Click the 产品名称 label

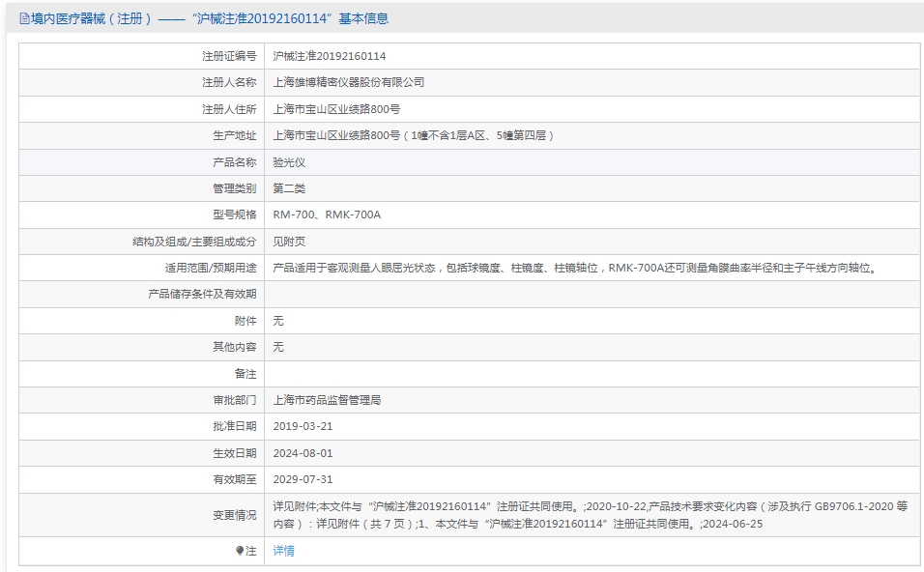tap(235, 162)
